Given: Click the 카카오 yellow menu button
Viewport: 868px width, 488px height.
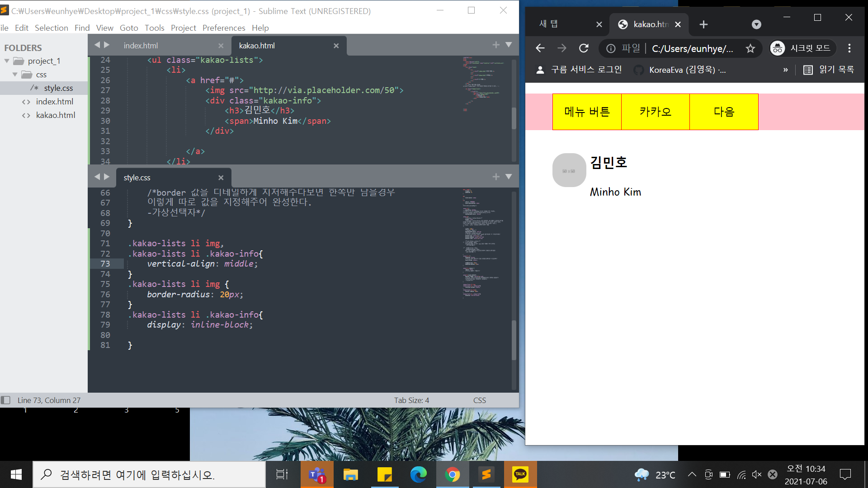Looking at the screenshot, I should click(655, 112).
